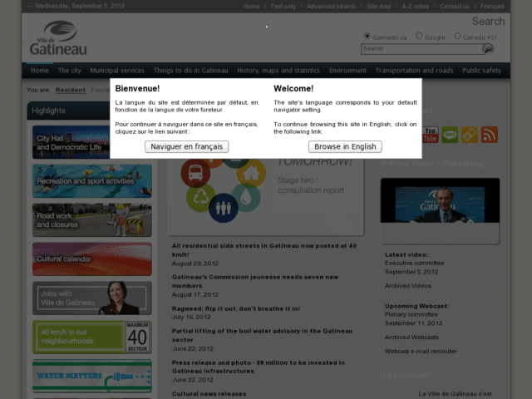Click the yellow ticket icon
532x399 pixels.
coord(470,135)
